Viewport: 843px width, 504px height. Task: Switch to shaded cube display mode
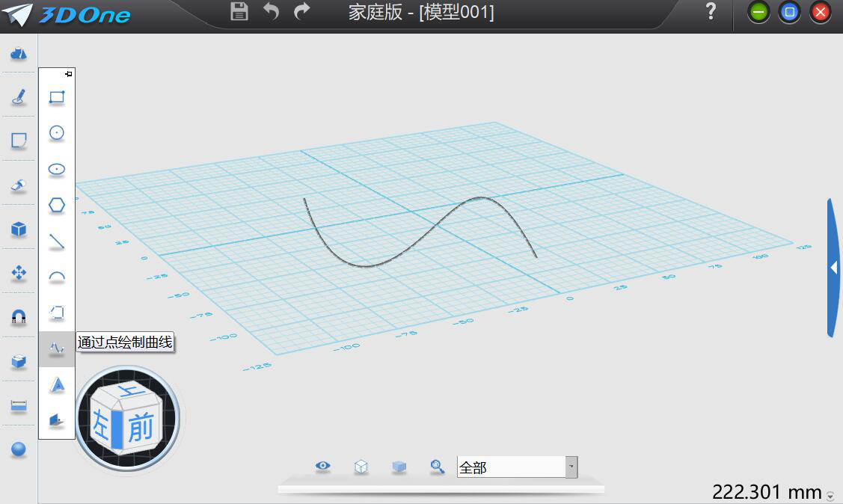coord(399,467)
